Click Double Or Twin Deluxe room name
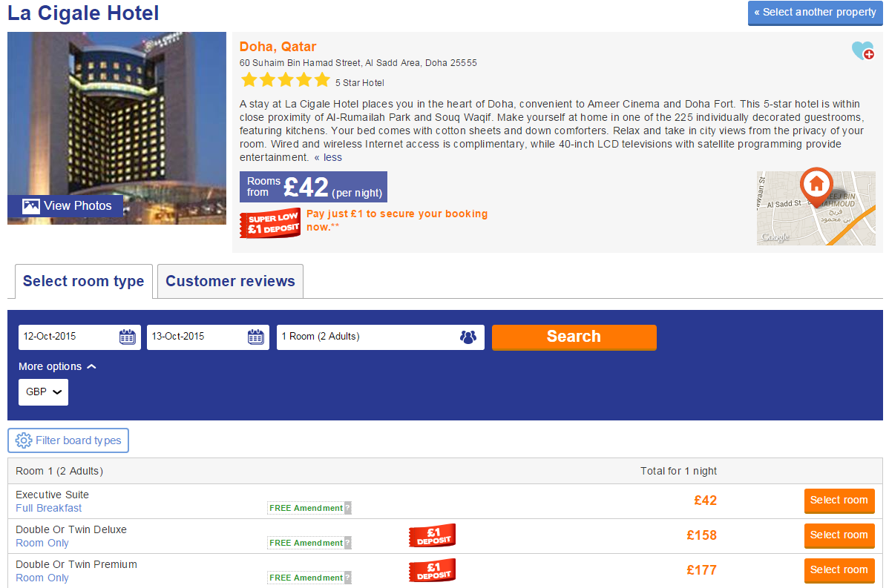889x588 pixels. 71,529
